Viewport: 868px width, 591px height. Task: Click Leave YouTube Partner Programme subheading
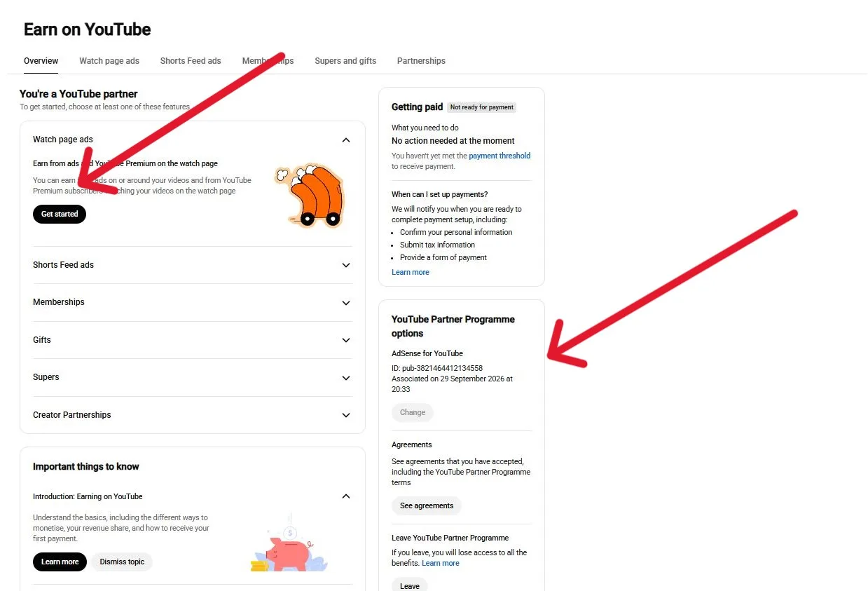coord(450,538)
